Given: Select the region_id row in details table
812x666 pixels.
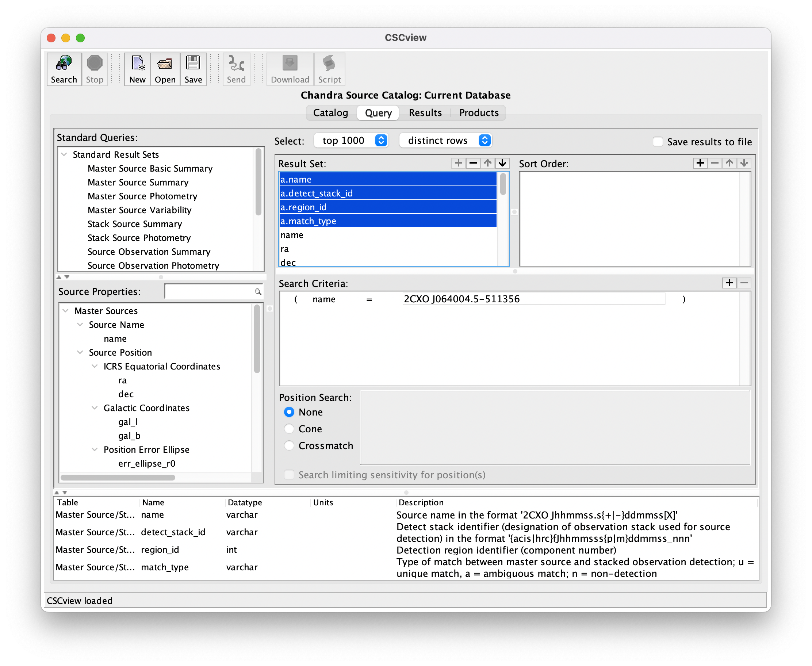Looking at the screenshot, I should 406,550.
